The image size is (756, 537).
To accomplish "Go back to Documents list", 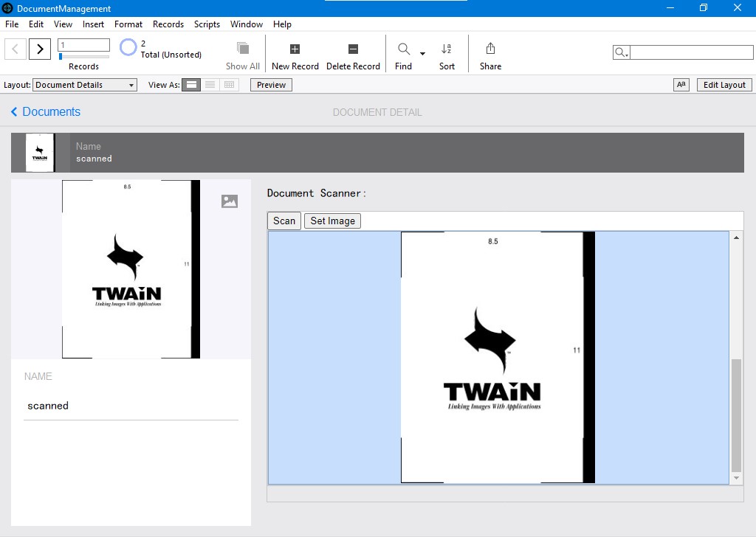I will (45, 112).
